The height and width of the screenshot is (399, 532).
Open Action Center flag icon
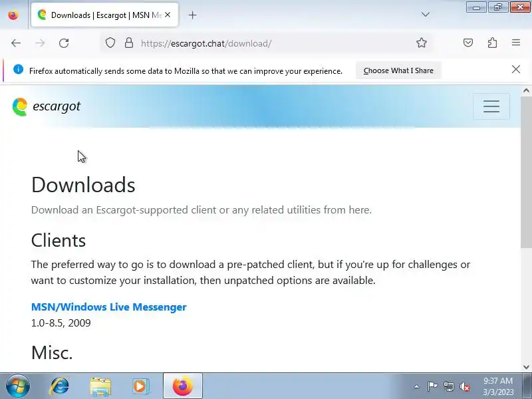click(432, 386)
